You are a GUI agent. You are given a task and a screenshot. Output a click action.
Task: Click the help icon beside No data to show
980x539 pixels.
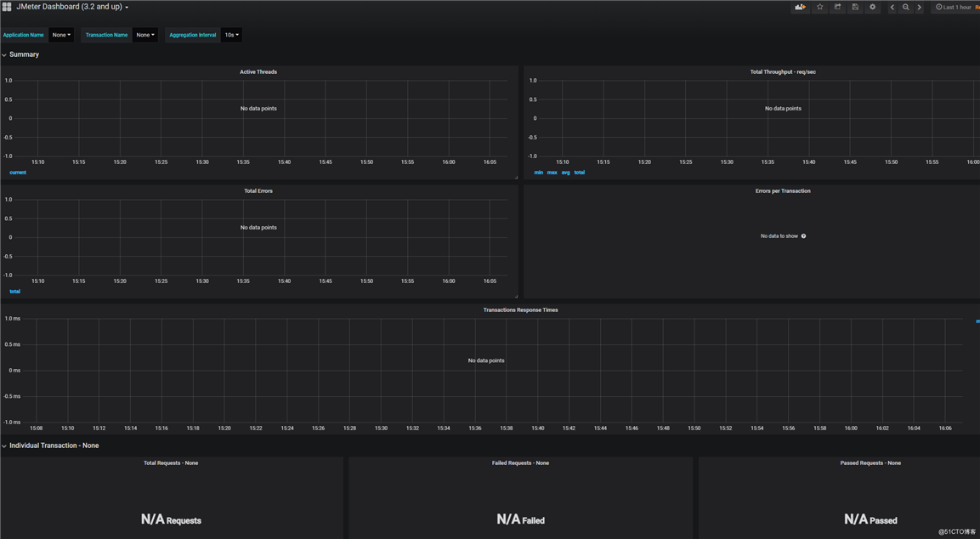(804, 236)
